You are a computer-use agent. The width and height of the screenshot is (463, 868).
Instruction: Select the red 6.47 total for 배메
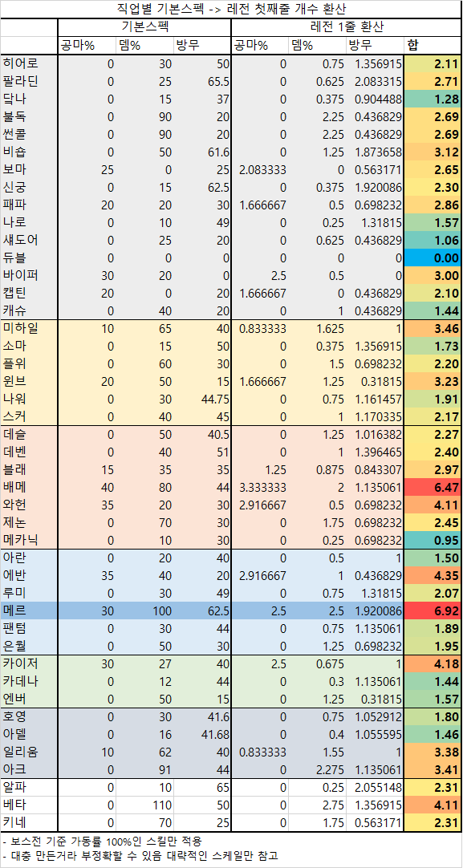tap(433, 488)
